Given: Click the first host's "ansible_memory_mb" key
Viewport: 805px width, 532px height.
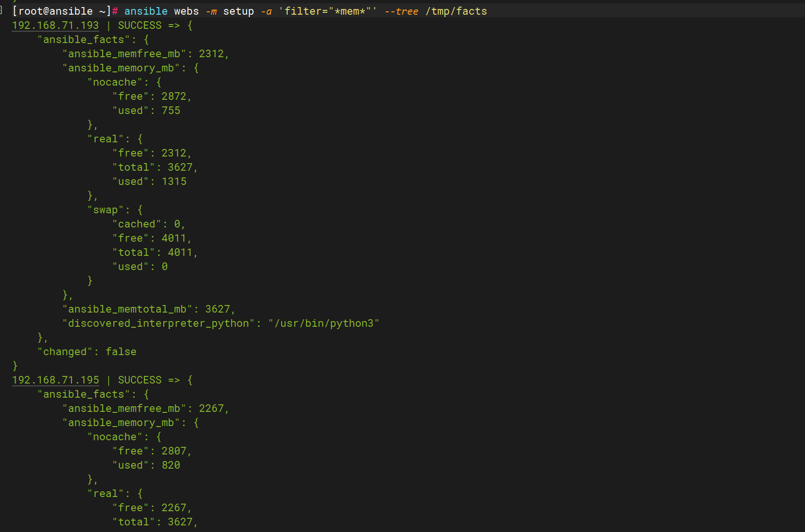Looking at the screenshot, I should click(x=121, y=68).
